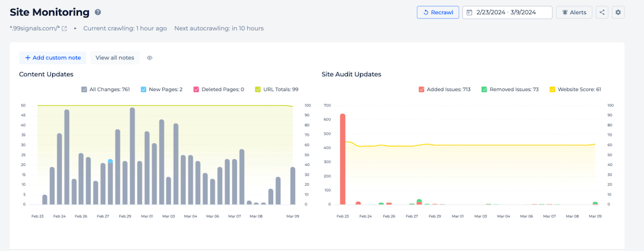
Task: Click the blue New Pages bar segment
Action: (x=111, y=161)
